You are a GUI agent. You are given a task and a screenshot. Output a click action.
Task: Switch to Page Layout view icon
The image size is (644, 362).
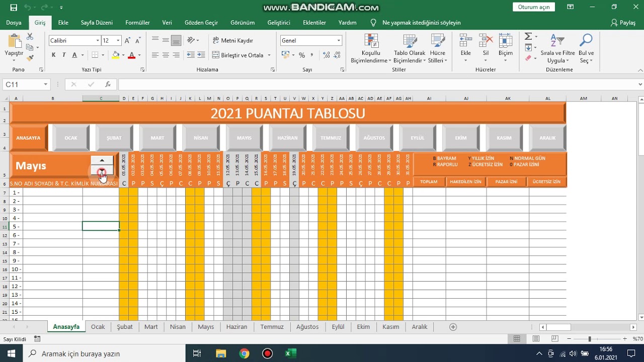pyautogui.click(x=536, y=339)
